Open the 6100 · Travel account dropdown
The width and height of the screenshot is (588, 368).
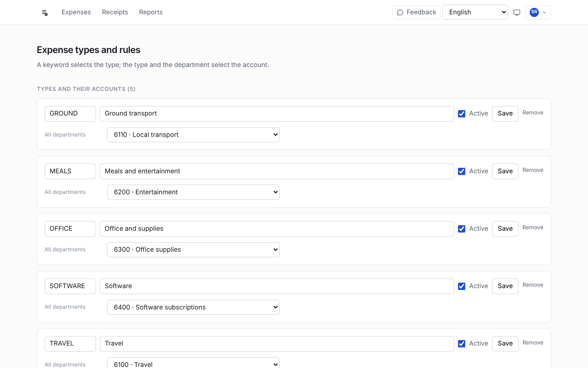(193, 363)
